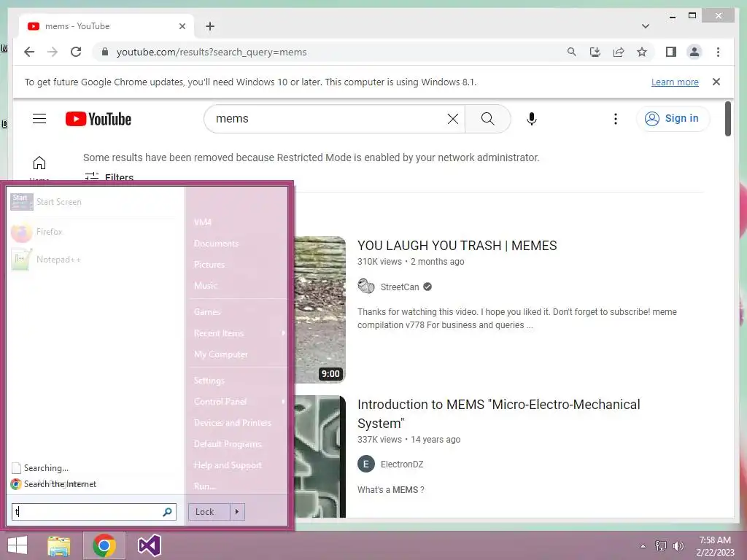Lock the computer with the Lock button
Image resolution: width=747 pixels, height=560 pixels.
click(209, 512)
